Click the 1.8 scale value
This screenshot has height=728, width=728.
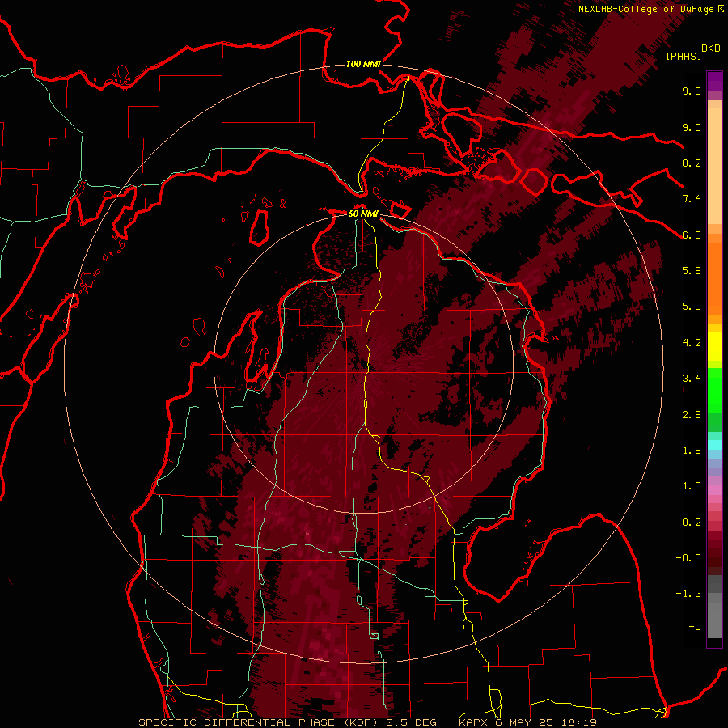point(692,451)
